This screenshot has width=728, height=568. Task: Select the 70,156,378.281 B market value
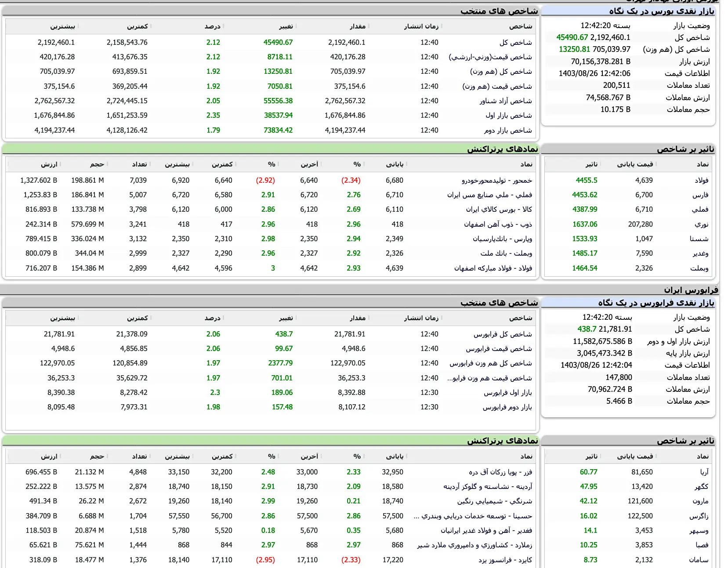601,62
